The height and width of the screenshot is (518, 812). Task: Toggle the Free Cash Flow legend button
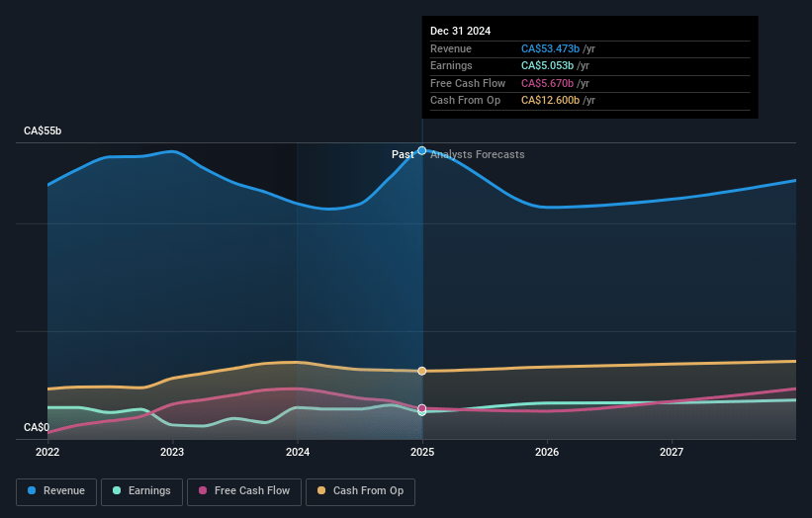(x=244, y=491)
